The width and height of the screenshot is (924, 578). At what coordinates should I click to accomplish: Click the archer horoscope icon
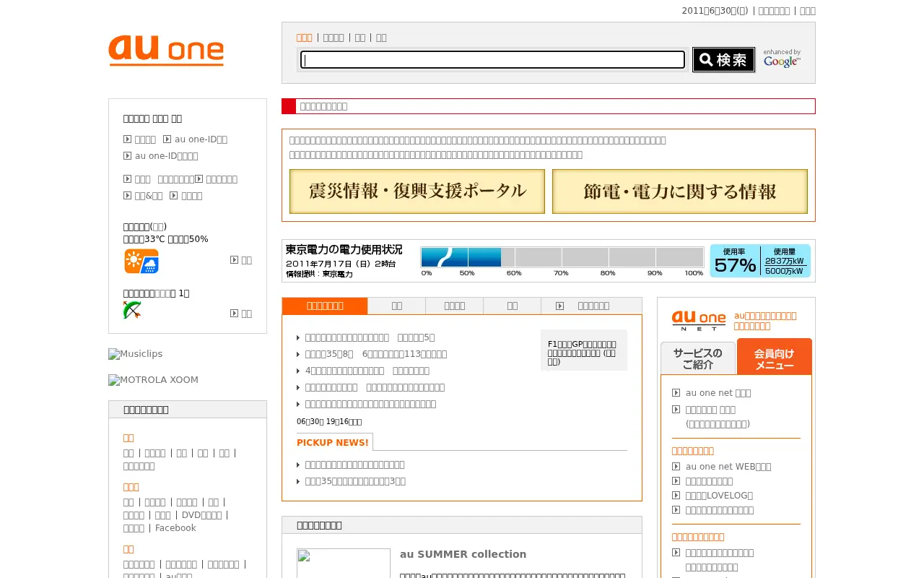pos(132,311)
